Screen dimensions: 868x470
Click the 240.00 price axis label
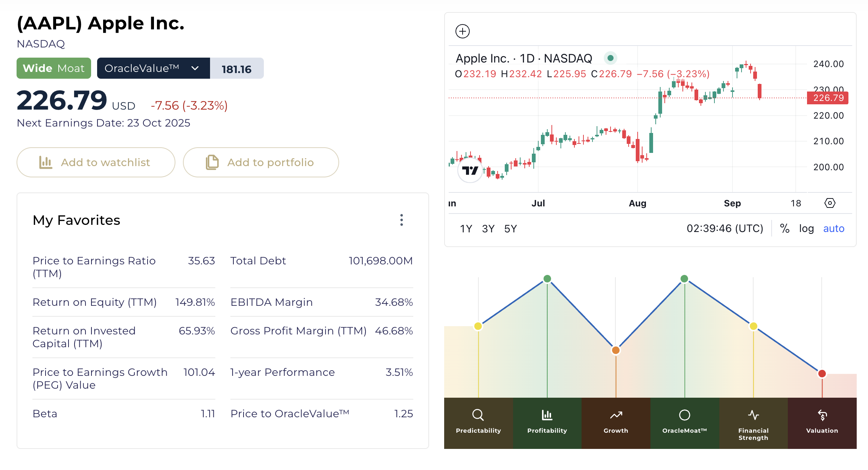[x=828, y=64]
